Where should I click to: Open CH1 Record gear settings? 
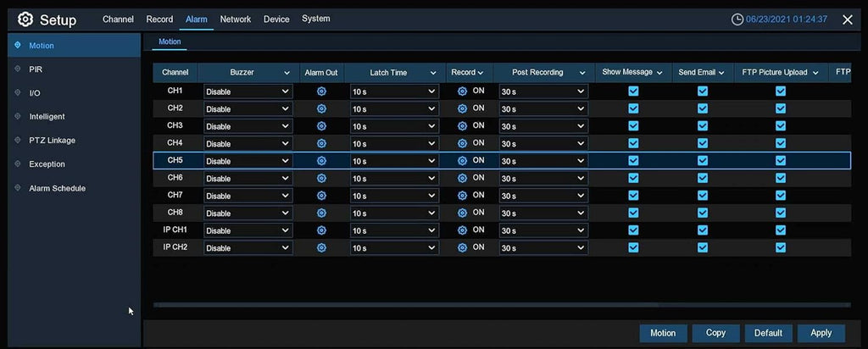point(462,91)
